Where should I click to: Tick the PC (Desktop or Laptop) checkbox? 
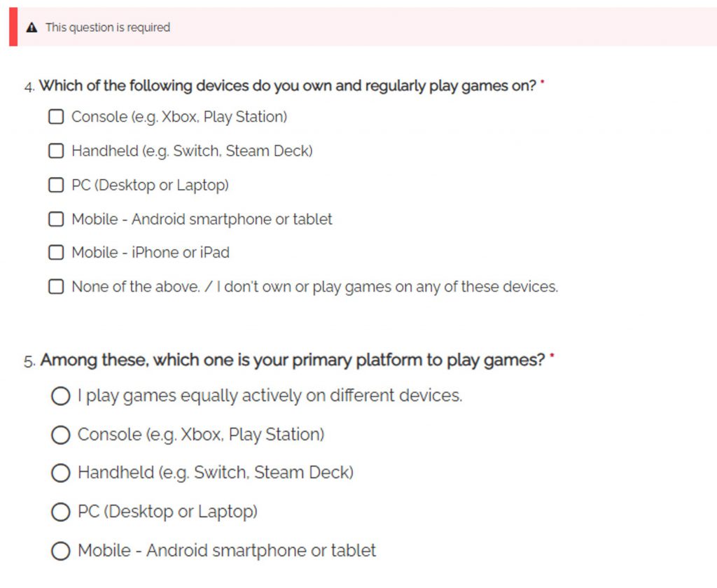[56, 185]
